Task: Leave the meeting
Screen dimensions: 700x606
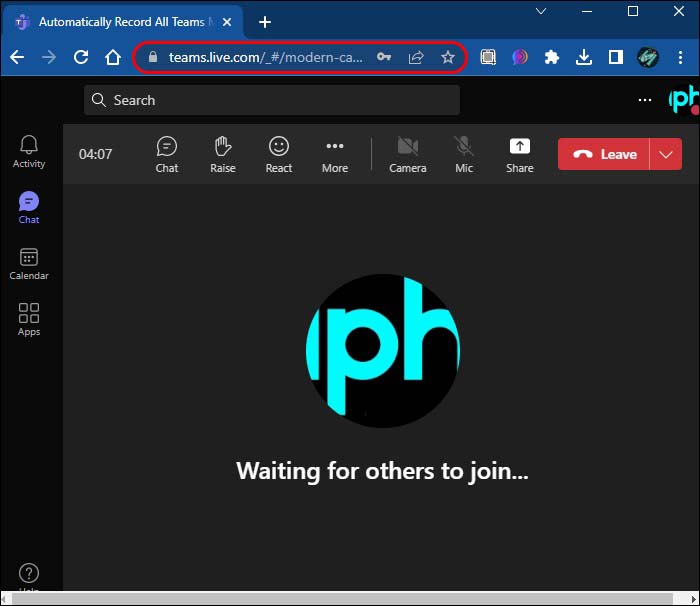Action: 604,154
